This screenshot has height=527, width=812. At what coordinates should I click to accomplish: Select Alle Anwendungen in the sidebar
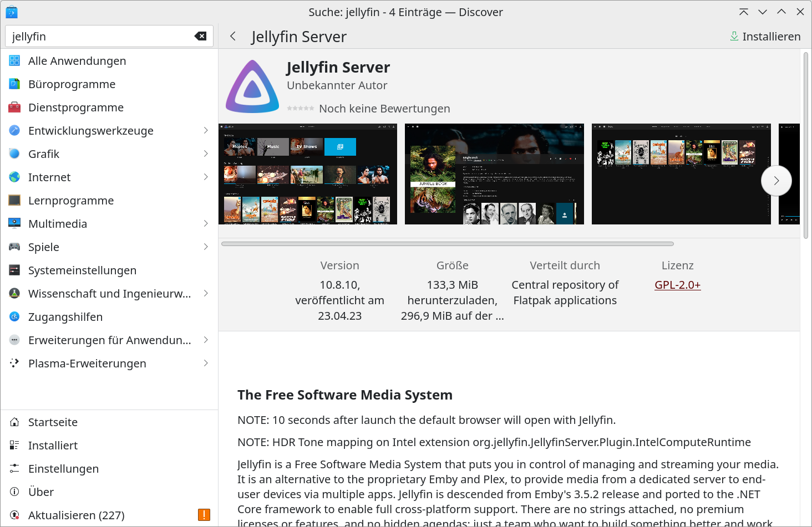(x=77, y=60)
